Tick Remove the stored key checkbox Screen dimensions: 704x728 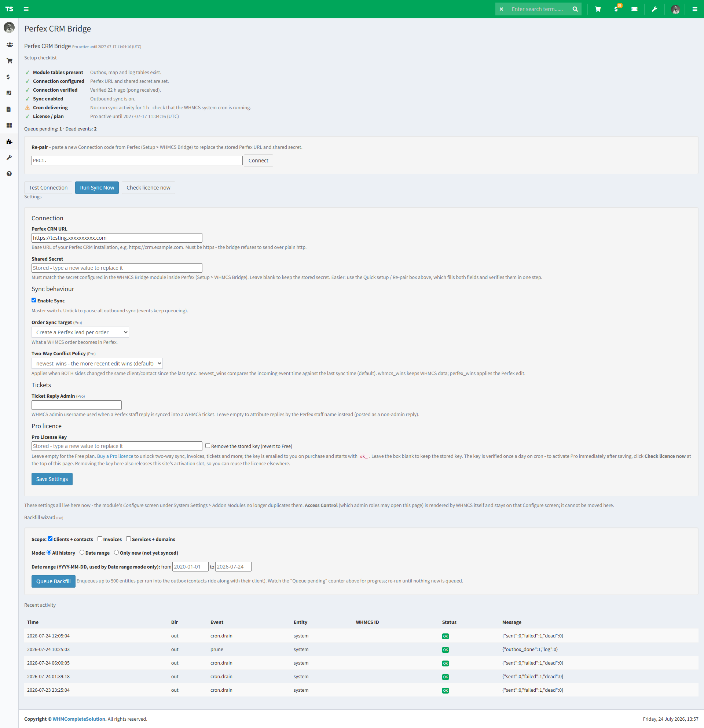pyautogui.click(x=208, y=446)
